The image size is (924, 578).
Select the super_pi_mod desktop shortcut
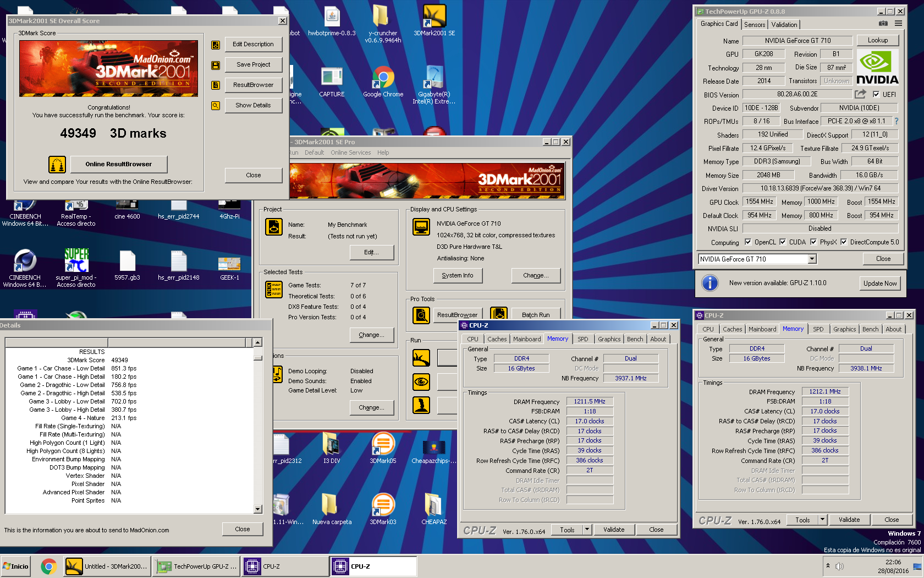pos(76,268)
